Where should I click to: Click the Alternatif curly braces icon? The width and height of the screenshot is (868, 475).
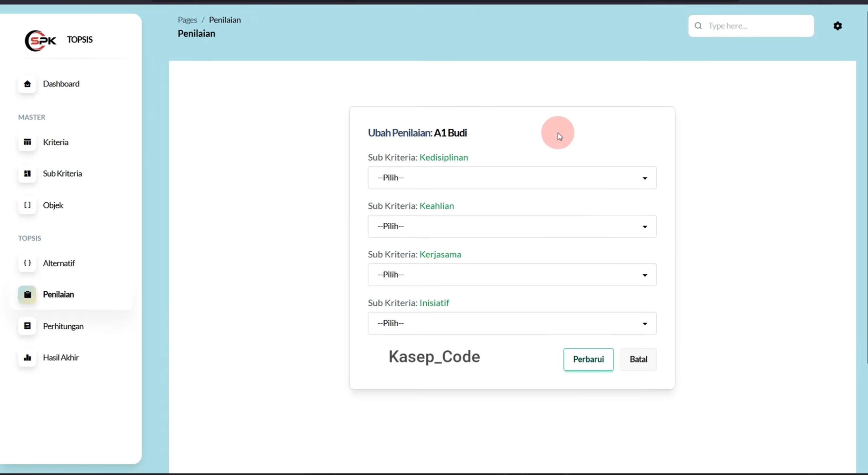(x=27, y=263)
